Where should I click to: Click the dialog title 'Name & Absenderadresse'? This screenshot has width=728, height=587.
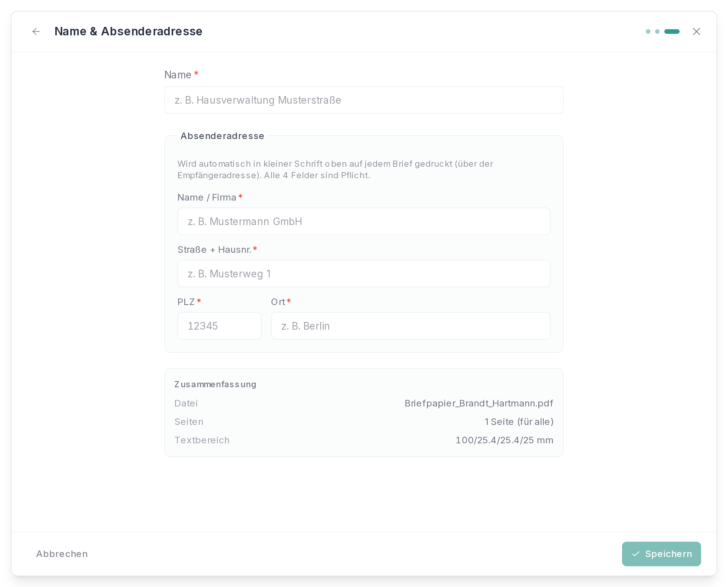(128, 32)
